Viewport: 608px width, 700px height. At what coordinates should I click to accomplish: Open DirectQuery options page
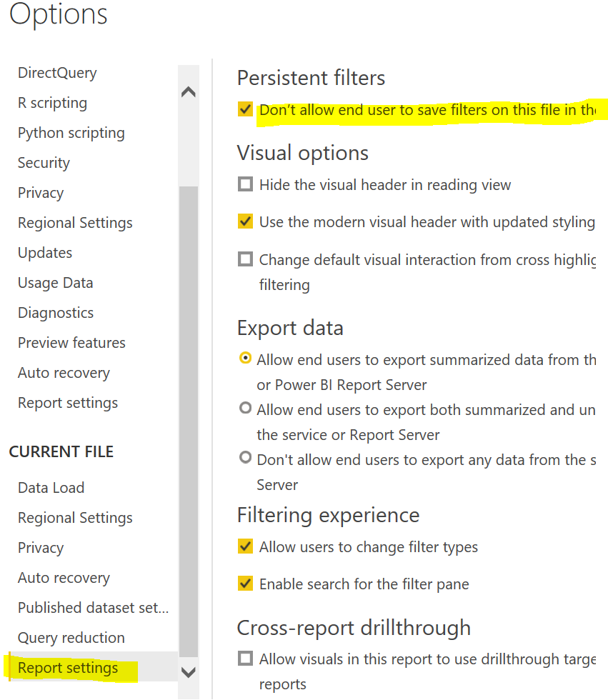(x=57, y=73)
